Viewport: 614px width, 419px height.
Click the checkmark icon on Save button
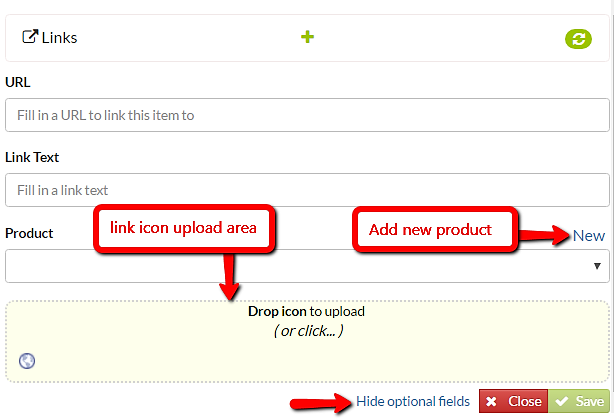(563, 402)
